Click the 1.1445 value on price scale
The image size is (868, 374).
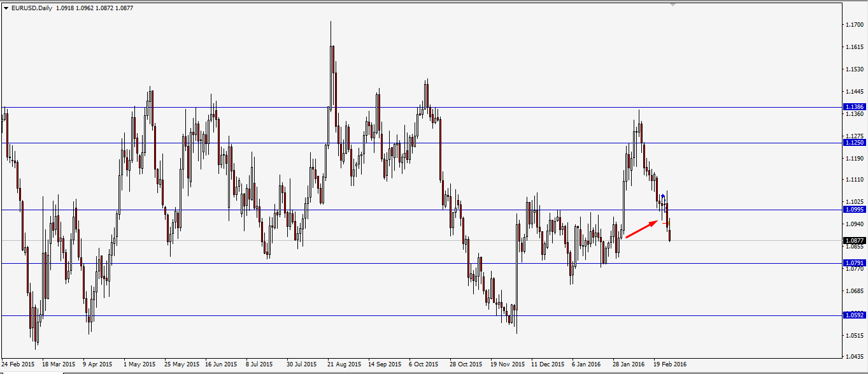(x=855, y=92)
